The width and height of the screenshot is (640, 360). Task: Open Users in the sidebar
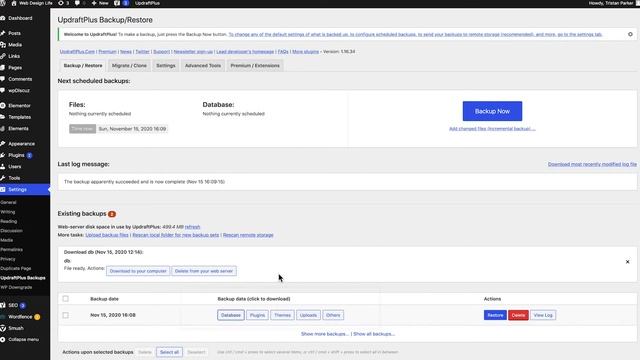click(14, 167)
